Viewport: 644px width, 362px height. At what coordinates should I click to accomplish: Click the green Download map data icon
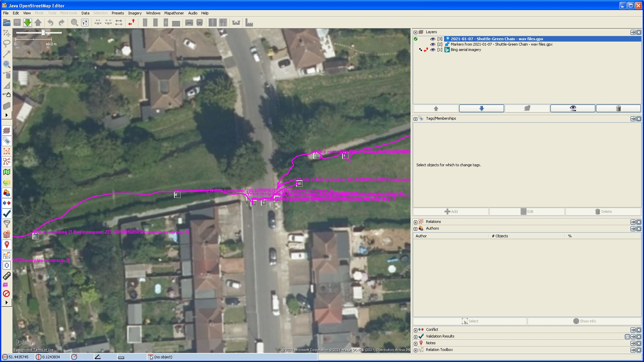[x=28, y=23]
